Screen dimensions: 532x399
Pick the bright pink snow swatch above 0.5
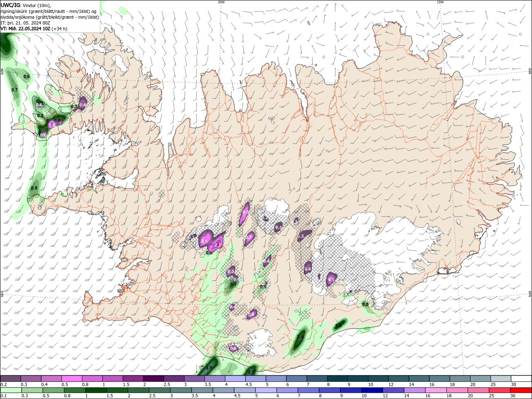[x=72, y=378]
